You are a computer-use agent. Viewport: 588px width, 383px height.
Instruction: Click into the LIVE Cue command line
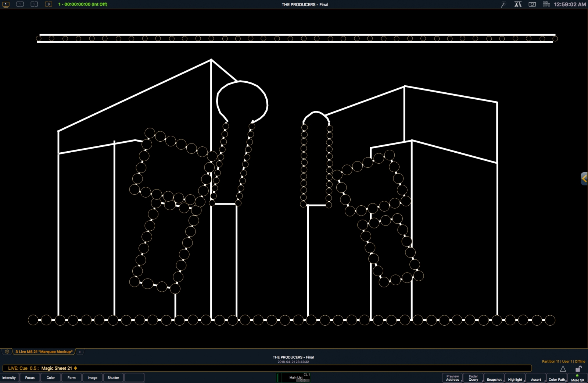267,368
